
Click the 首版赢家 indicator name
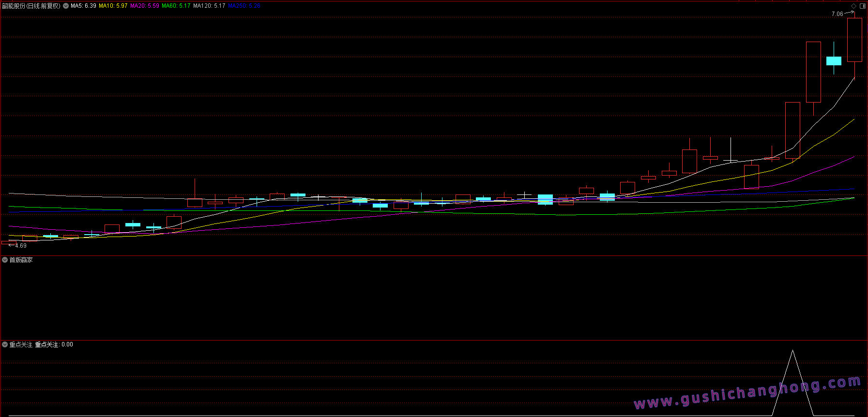[21, 260]
